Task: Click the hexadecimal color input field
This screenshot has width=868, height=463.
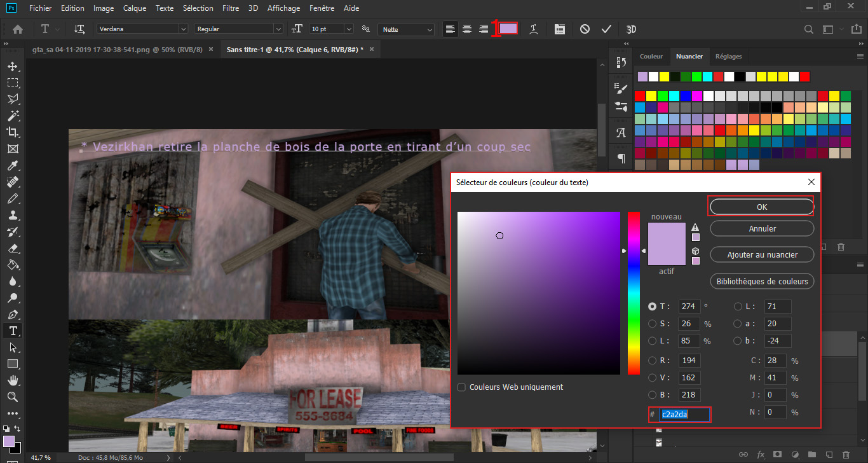Action: (684, 415)
